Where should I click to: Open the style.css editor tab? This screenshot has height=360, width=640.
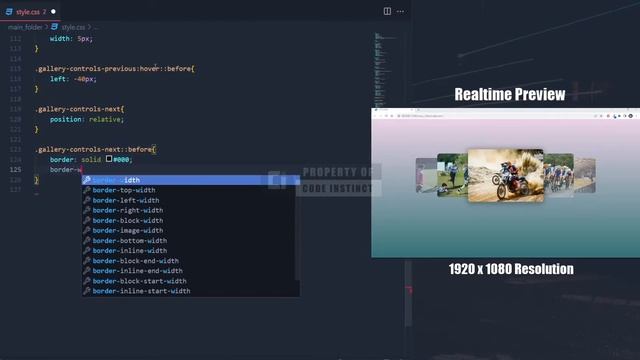[x=31, y=11]
